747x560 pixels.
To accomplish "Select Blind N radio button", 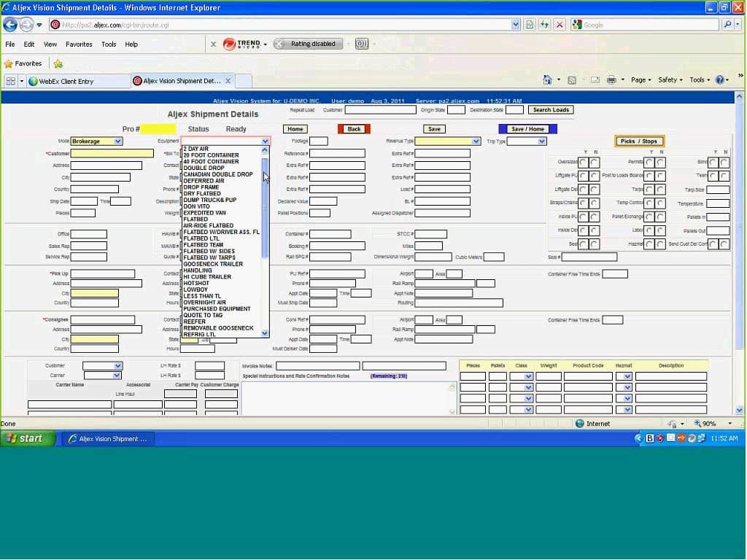I will pos(724,163).
